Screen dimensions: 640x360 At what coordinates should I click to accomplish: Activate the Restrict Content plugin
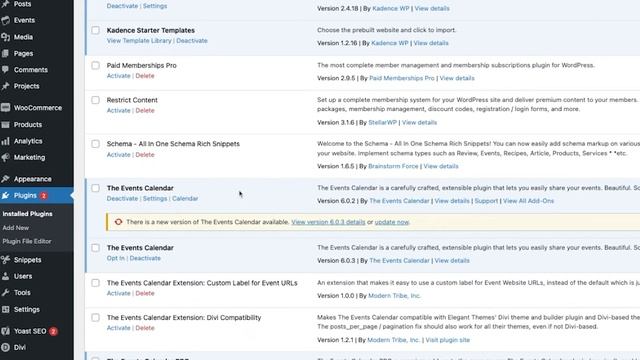coord(118,111)
